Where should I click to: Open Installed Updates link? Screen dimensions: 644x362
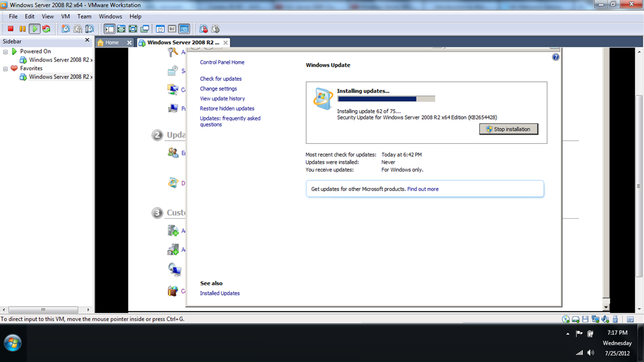[219, 293]
